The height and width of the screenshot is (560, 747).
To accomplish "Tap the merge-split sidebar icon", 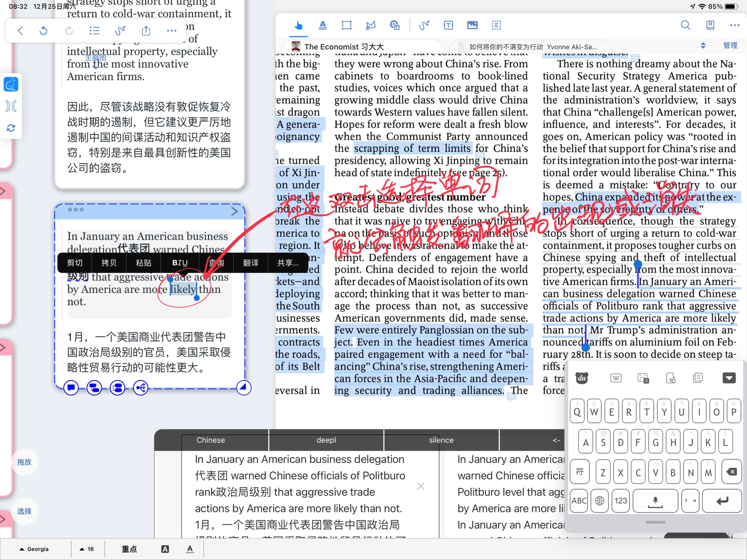I will [x=11, y=106].
